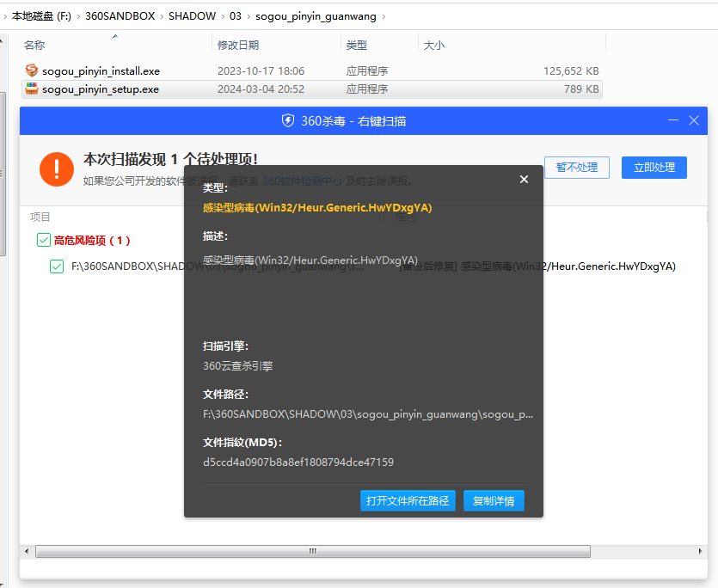Toggle the 高危风险项 (1) checkbox
Viewport: 718px width, 588px height.
click(44, 240)
